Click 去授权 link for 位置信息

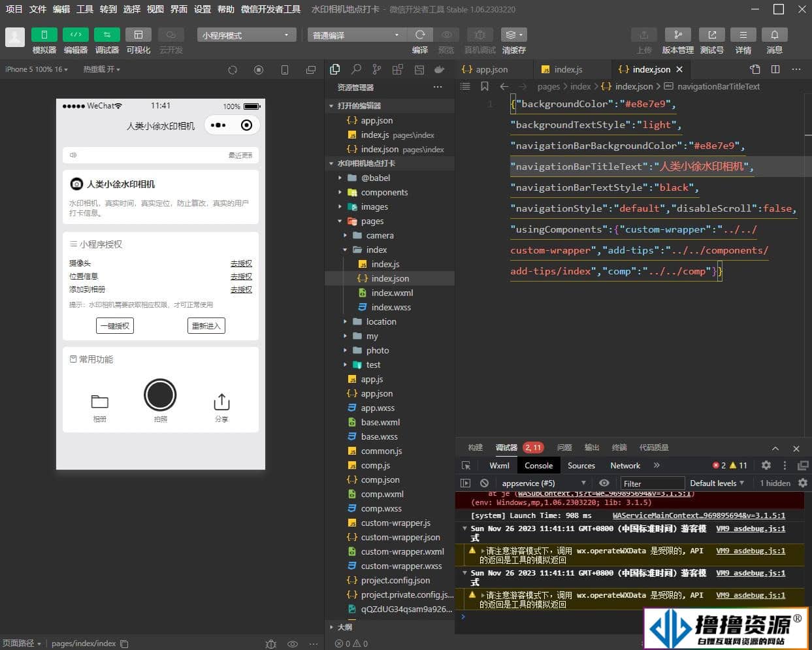pyautogui.click(x=241, y=276)
